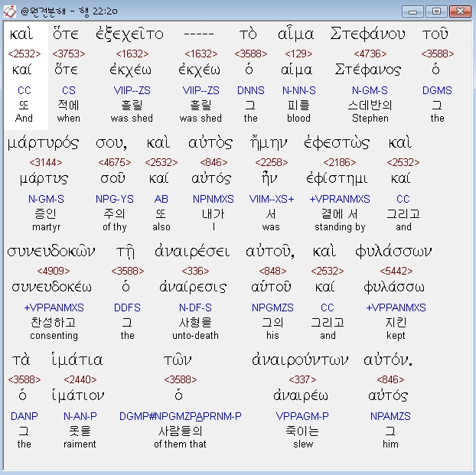Click the Greek word συνευδοκῶν
Image resolution: width=476 pixels, height=475 pixels.
pos(51,252)
